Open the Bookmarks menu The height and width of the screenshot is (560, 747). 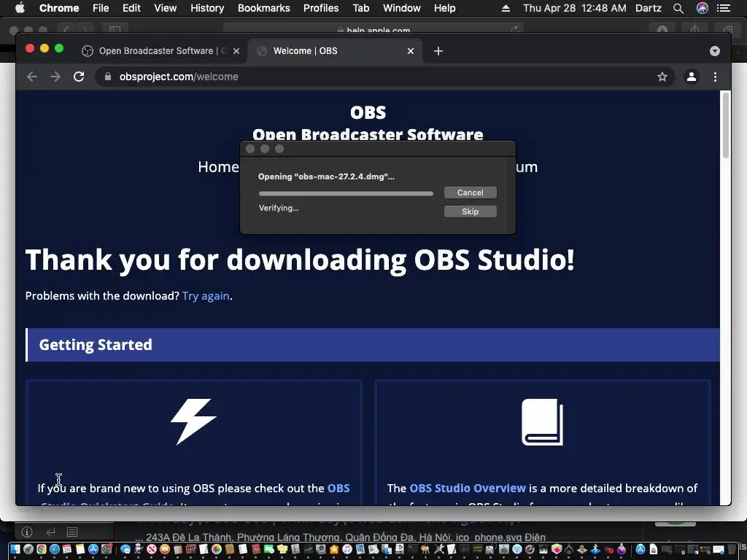pyautogui.click(x=263, y=8)
